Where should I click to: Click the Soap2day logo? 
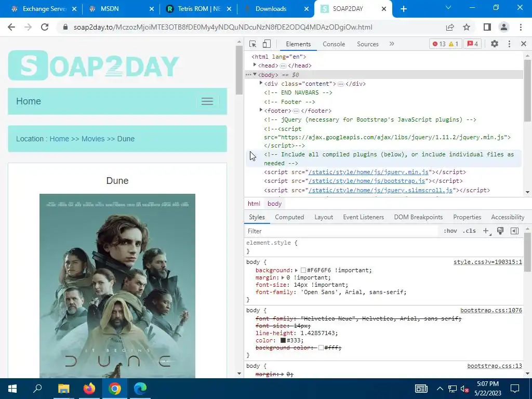[x=94, y=65]
